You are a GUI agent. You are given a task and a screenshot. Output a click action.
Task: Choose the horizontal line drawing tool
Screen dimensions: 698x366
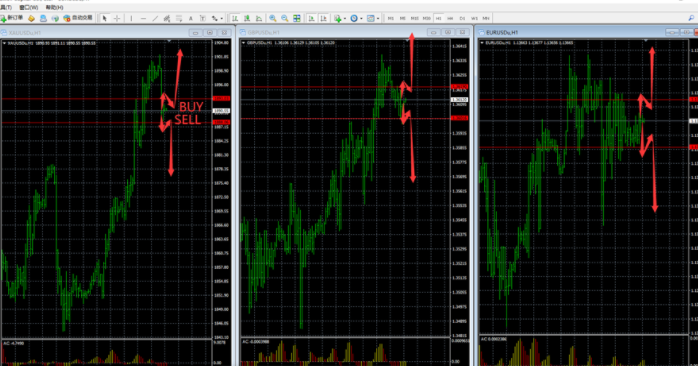coord(143,18)
